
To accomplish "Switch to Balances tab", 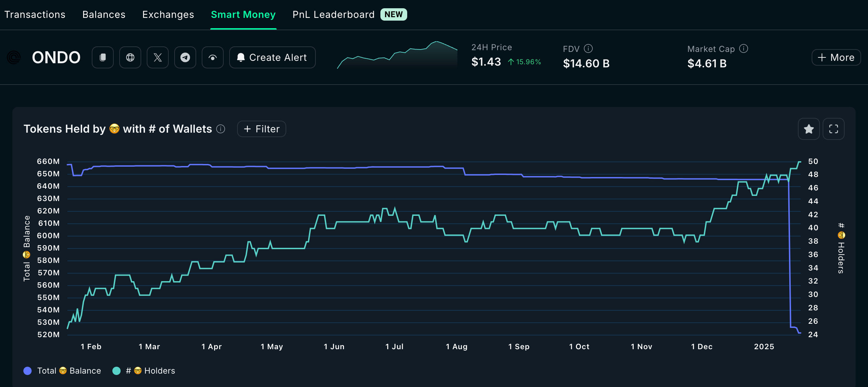I will click(x=104, y=14).
